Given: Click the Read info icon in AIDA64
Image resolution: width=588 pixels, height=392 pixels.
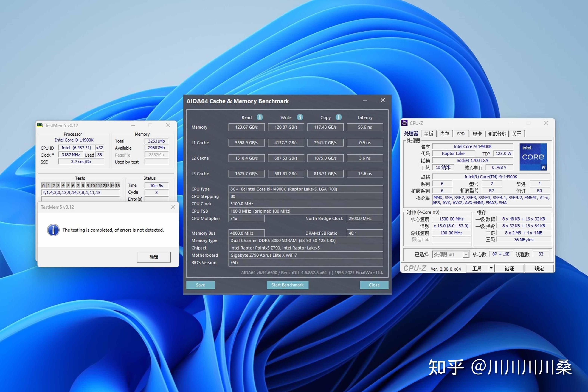Looking at the screenshot, I should [260, 117].
